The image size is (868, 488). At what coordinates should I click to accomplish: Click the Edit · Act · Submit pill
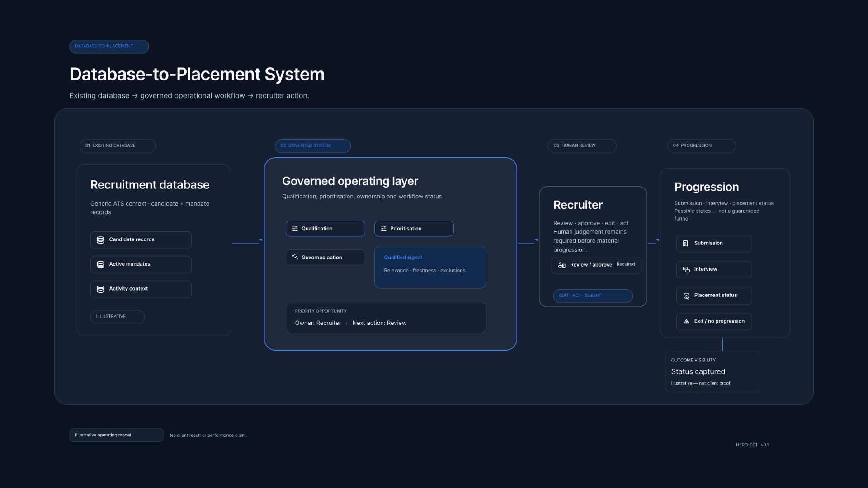[593, 296]
